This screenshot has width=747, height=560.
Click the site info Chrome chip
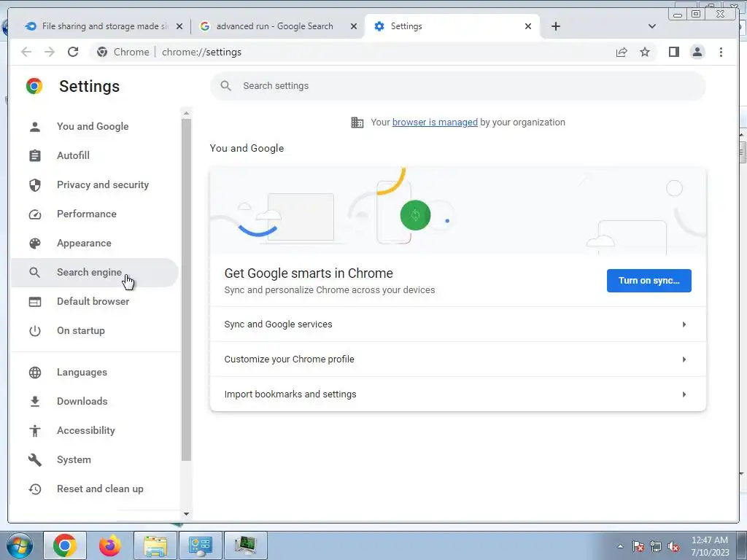(123, 52)
